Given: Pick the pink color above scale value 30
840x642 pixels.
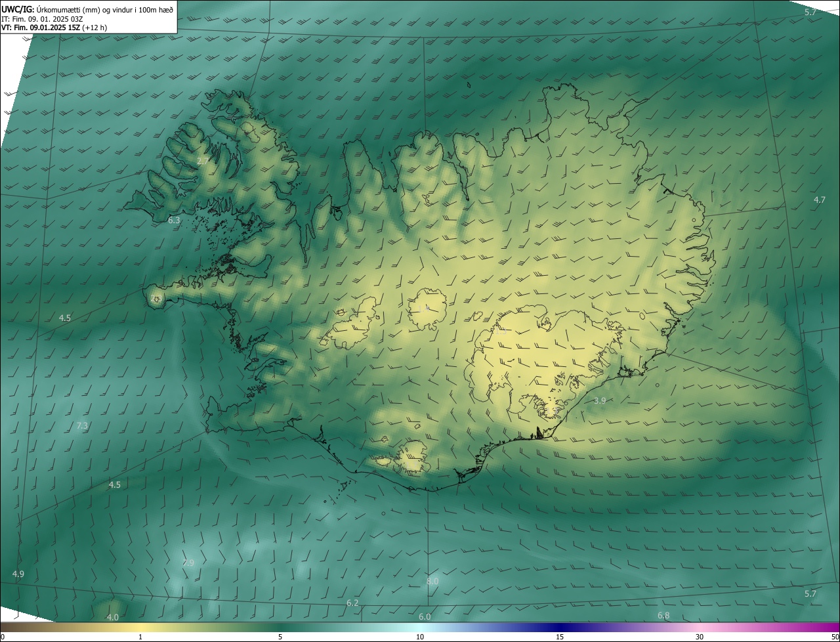Looking at the screenshot, I should (x=700, y=628).
